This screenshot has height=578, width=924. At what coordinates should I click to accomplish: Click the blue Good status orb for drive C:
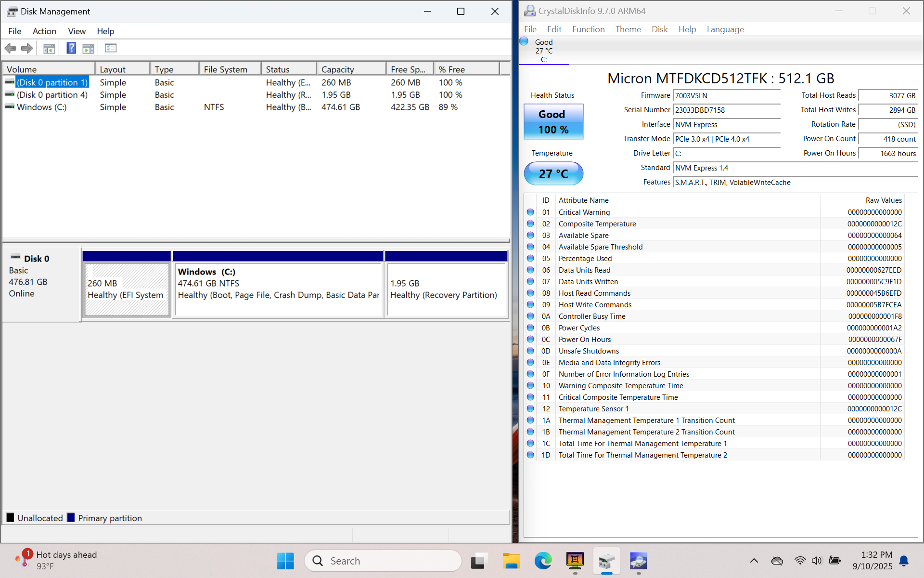pyautogui.click(x=524, y=41)
